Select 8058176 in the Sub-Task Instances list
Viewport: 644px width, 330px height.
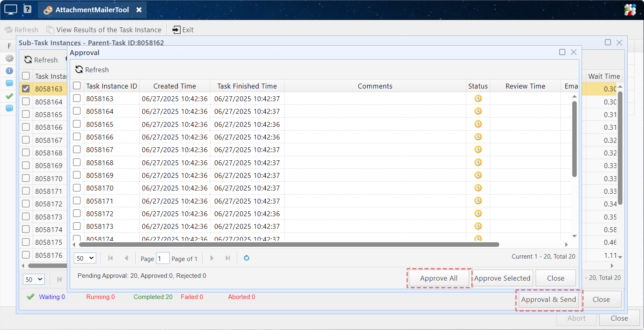pos(49,255)
